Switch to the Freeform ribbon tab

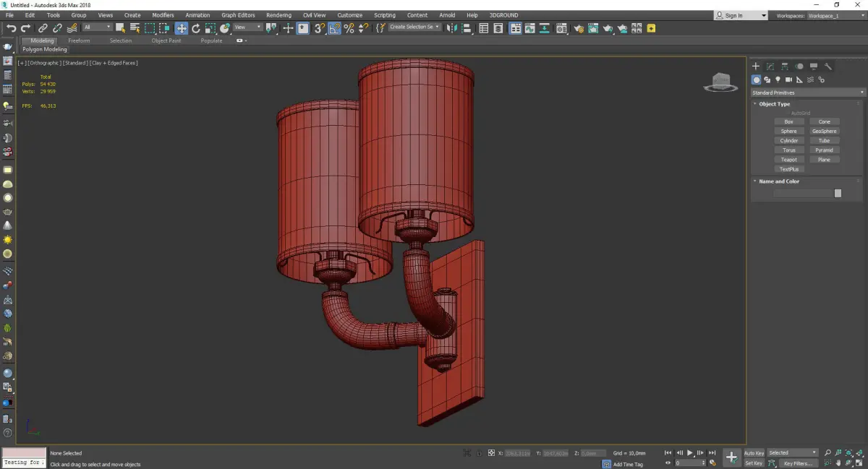coord(79,41)
